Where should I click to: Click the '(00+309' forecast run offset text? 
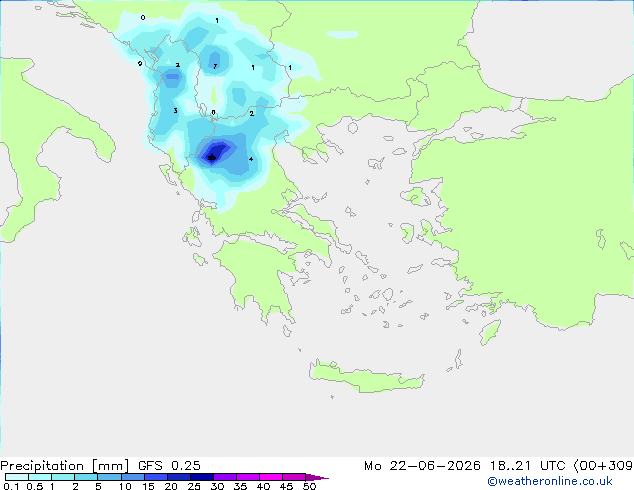click(x=603, y=466)
